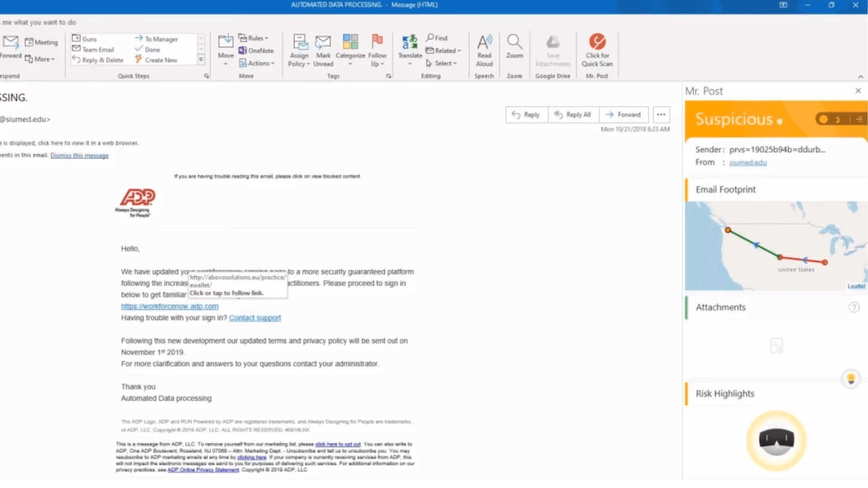Click the 'clicking here' resubscribe link
Image resolution: width=868 pixels, height=488 pixels.
click(252, 457)
